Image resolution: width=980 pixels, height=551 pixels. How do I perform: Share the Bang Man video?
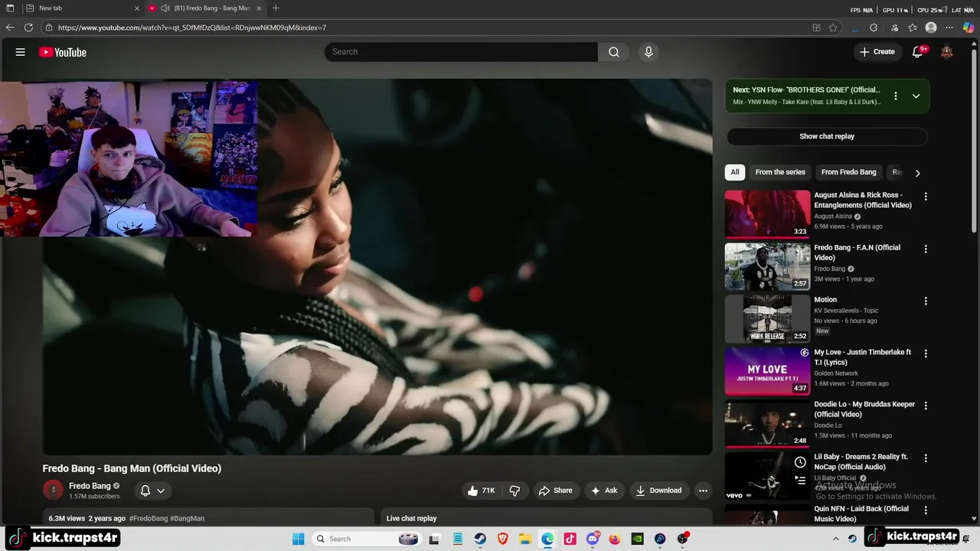click(x=555, y=491)
